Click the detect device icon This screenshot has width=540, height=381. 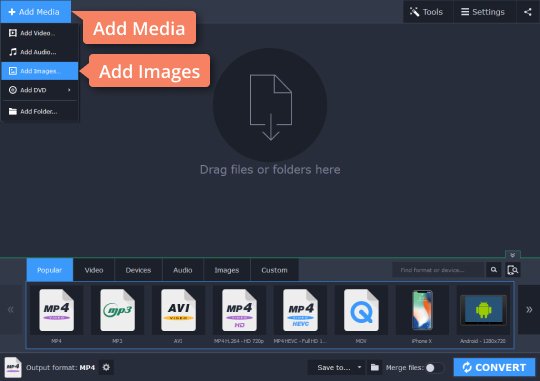(x=512, y=270)
